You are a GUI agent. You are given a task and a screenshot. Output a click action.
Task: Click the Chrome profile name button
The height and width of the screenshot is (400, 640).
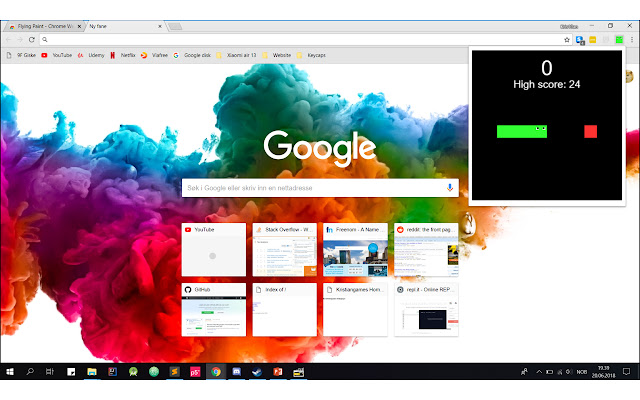(x=569, y=26)
